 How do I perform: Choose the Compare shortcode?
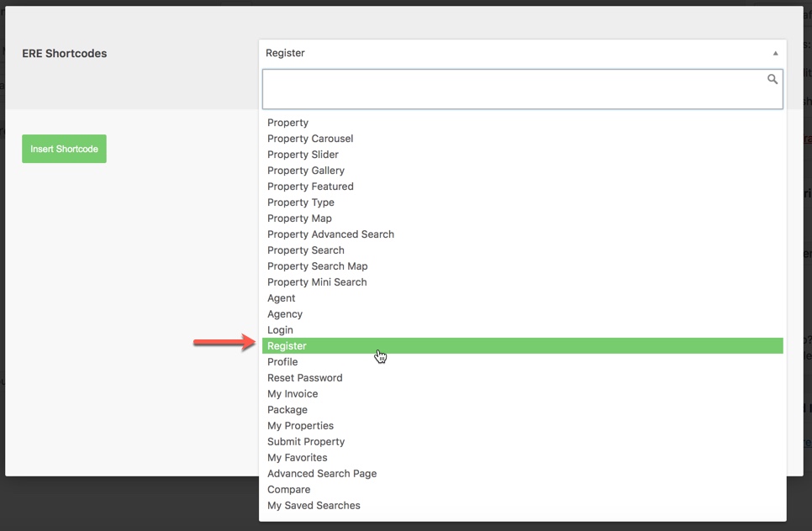pyautogui.click(x=523, y=490)
